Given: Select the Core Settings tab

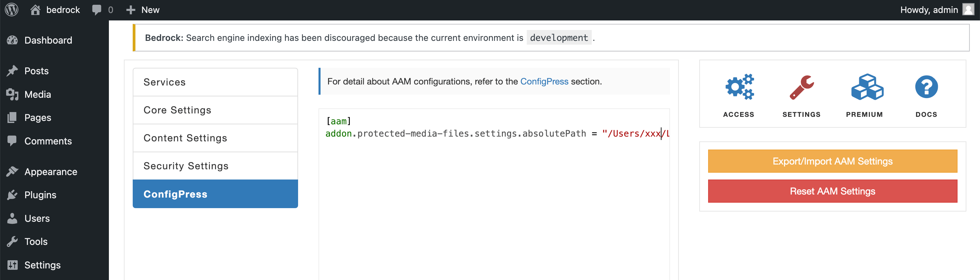Looking at the screenshot, I should click(x=215, y=110).
